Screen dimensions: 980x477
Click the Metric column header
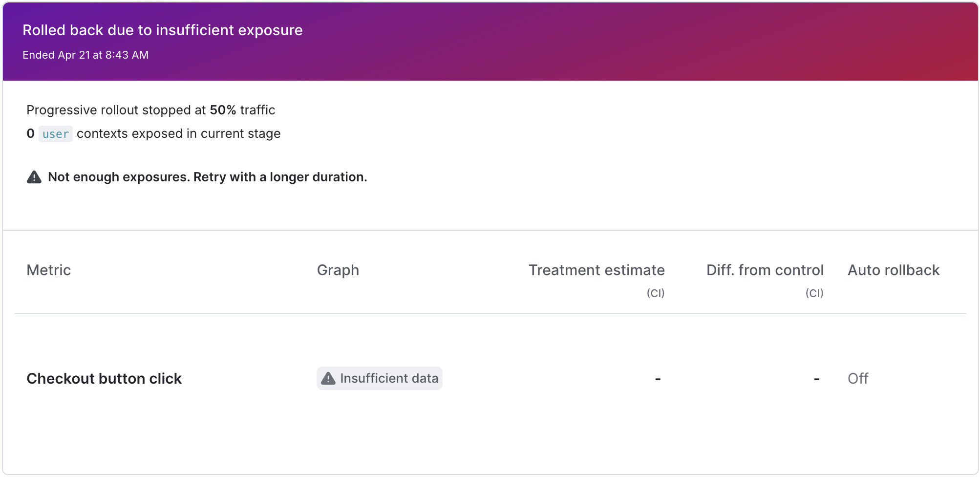[48, 270]
